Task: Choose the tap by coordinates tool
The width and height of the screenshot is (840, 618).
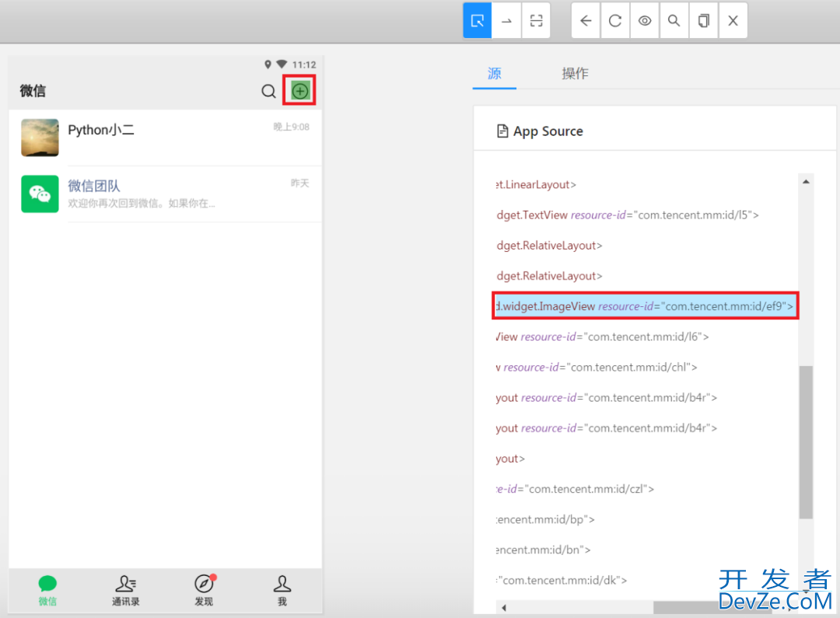Action: 536,21
